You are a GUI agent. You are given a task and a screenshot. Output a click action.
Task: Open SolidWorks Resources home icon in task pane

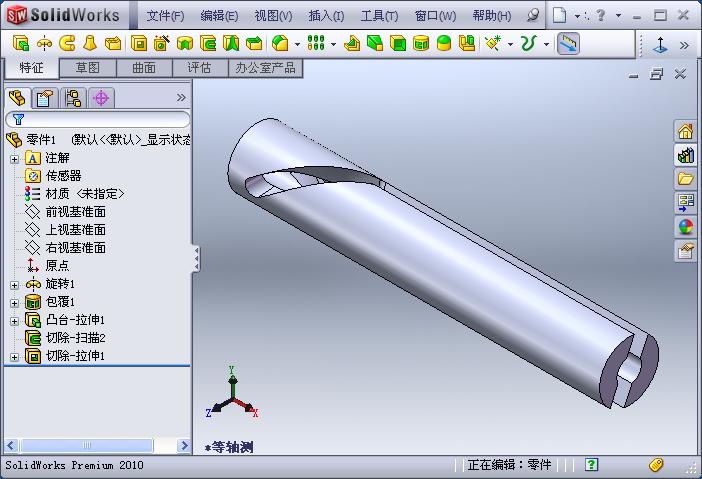[x=685, y=131]
